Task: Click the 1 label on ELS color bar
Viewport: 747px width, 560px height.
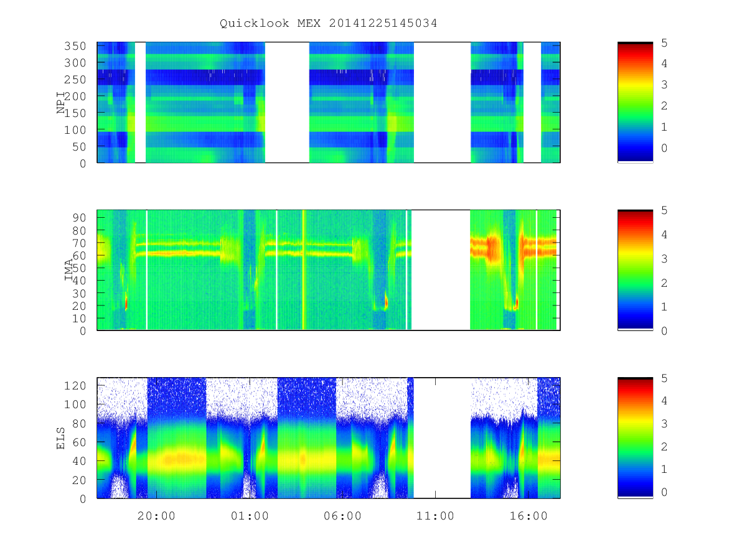Action: pyautogui.click(x=665, y=469)
